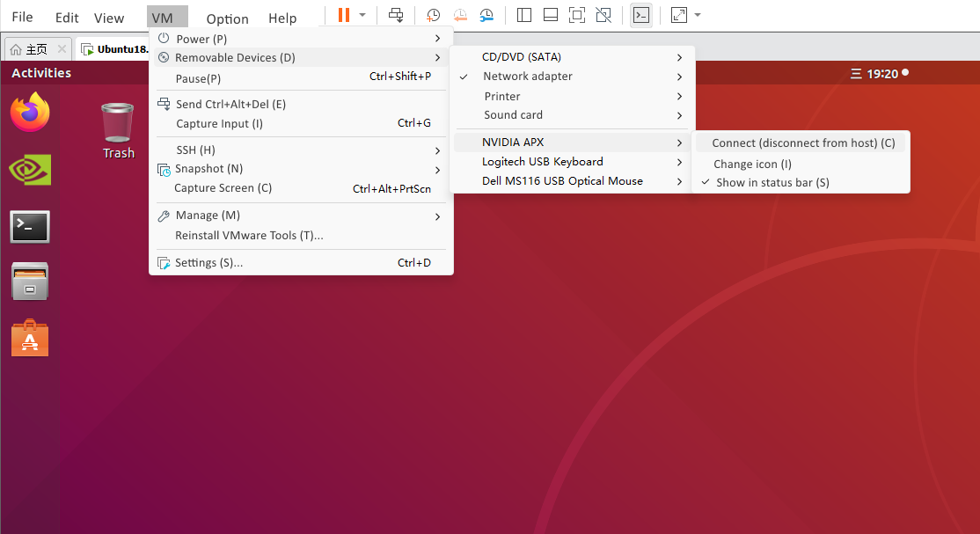Open the dropdown arrow next to Pause button
Image resolution: width=980 pixels, height=534 pixels.
pyautogui.click(x=362, y=16)
